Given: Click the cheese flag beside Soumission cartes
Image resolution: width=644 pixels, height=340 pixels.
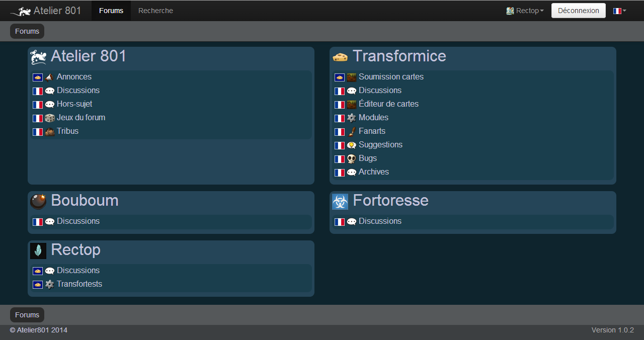Looking at the screenshot, I should (340, 77).
